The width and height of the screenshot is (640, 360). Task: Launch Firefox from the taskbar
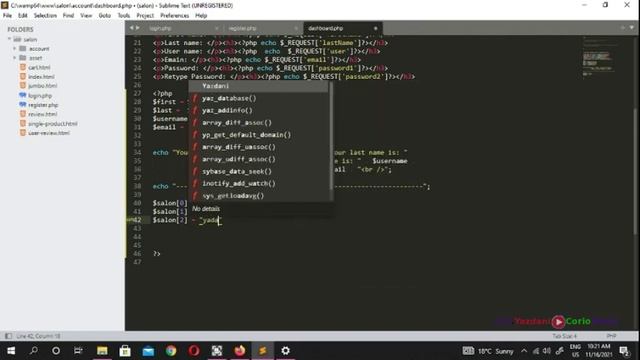click(240, 351)
